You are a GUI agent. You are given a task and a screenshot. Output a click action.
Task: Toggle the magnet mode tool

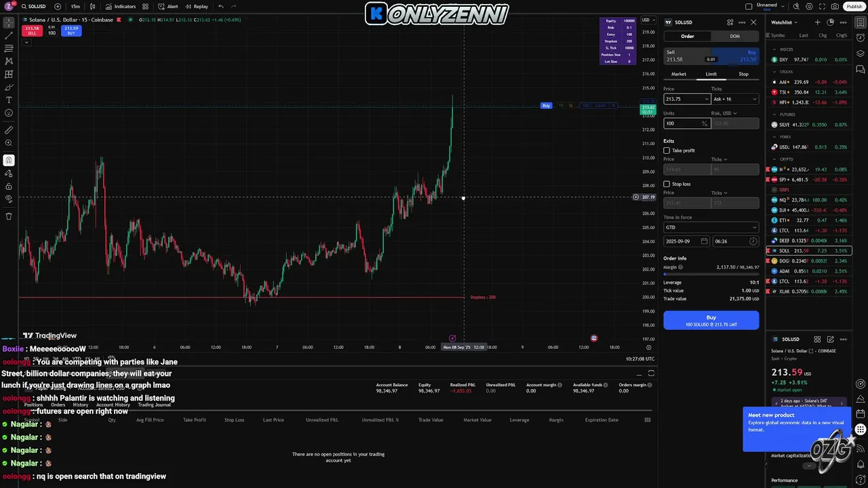click(9, 161)
